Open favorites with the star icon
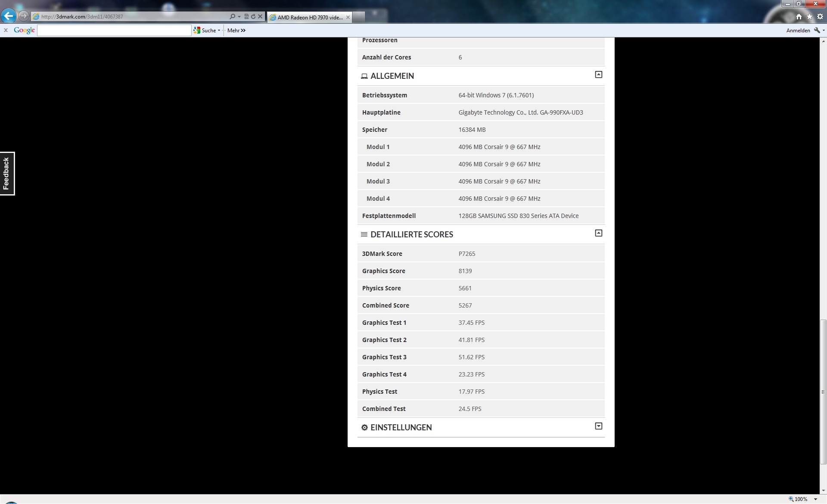827x504 pixels. [x=809, y=17]
